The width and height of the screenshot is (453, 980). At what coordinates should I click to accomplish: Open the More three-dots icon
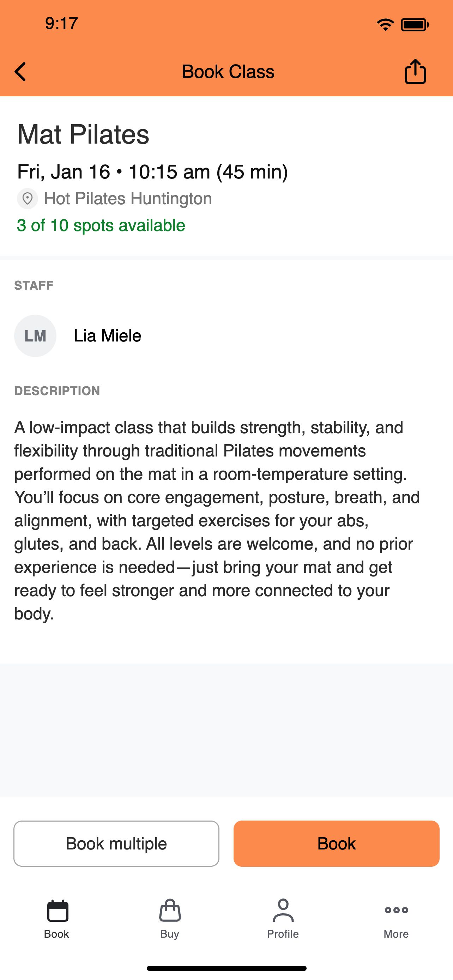(x=396, y=910)
